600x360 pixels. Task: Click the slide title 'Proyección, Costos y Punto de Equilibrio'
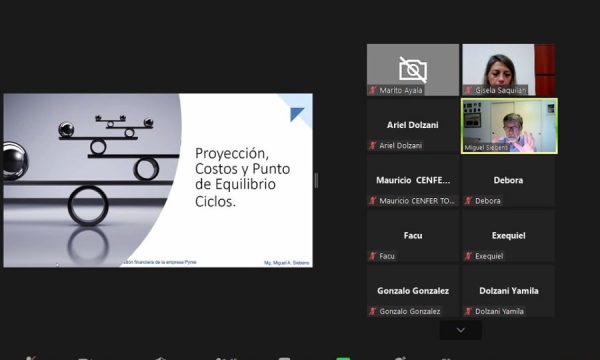243,169
